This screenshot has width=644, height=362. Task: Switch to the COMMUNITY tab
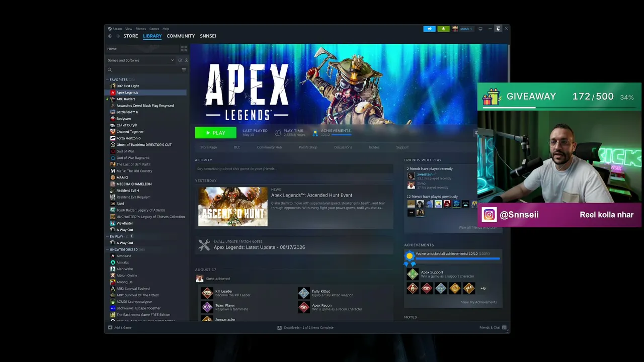181,36
